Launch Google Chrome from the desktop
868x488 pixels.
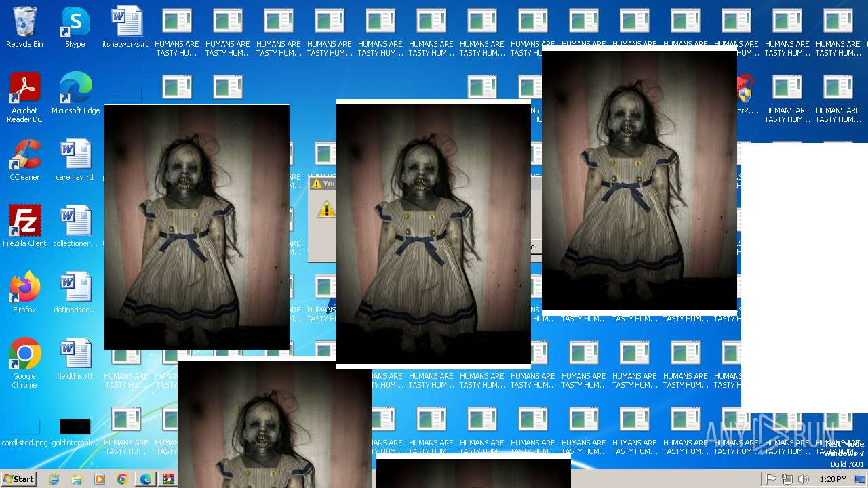click(24, 363)
